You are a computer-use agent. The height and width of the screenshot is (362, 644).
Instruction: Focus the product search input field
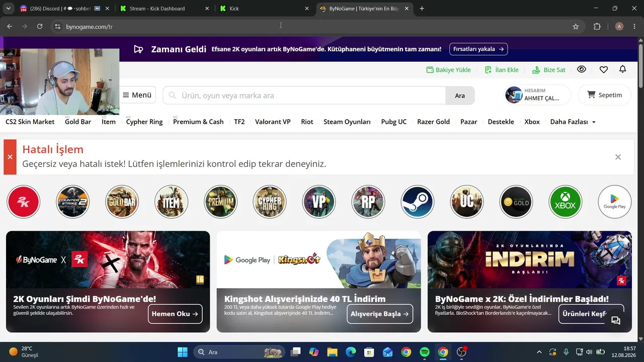click(x=304, y=96)
